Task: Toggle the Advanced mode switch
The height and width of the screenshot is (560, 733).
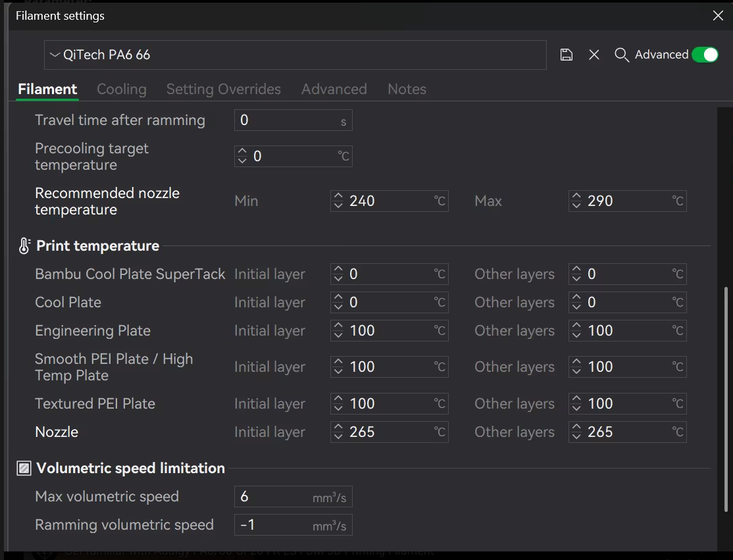Action: pos(705,55)
